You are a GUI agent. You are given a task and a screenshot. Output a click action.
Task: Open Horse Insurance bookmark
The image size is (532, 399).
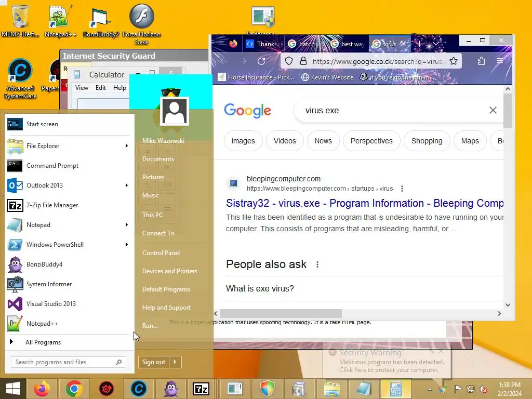click(256, 77)
